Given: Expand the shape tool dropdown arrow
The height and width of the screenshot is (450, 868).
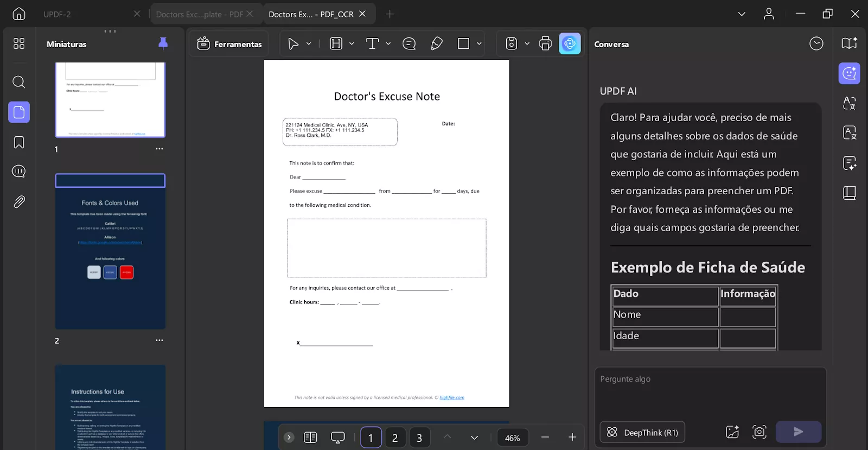Looking at the screenshot, I should pos(479,43).
